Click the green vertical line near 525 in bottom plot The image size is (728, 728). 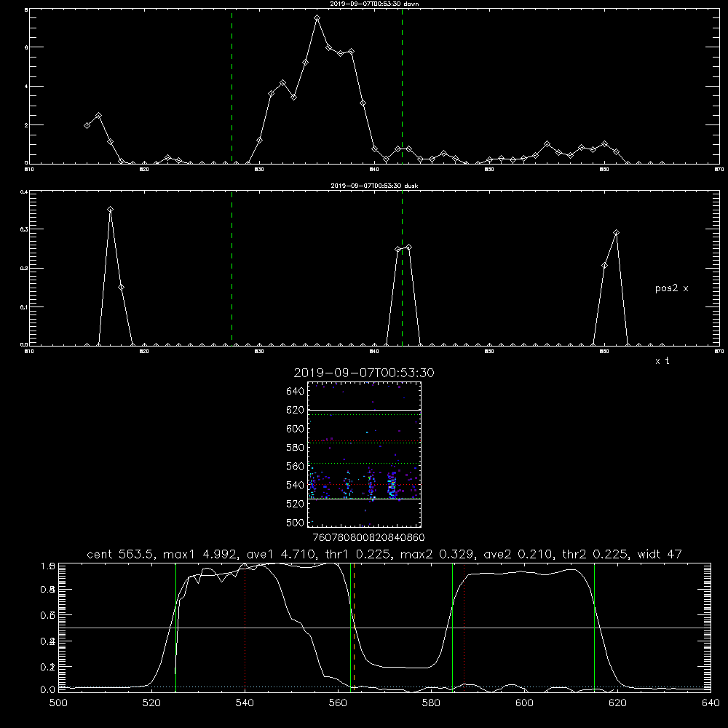point(175,627)
